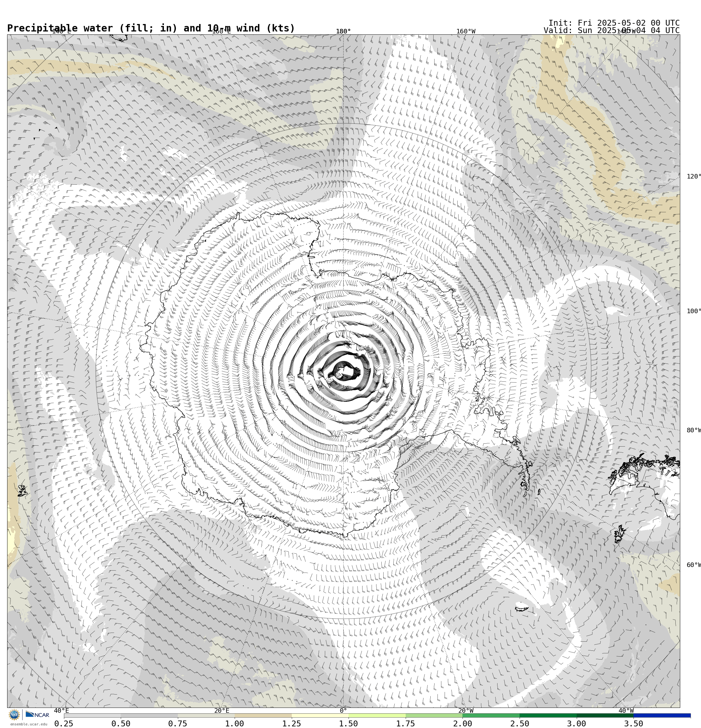Image resolution: width=701 pixels, height=728 pixels.
Task: Click the 80°W longitude label at right
Action: tap(694, 430)
